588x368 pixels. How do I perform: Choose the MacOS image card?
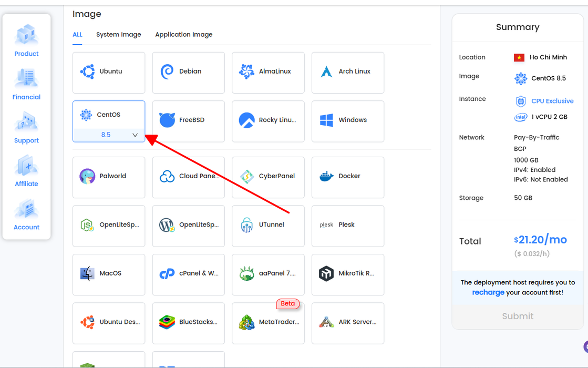coord(109,274)
